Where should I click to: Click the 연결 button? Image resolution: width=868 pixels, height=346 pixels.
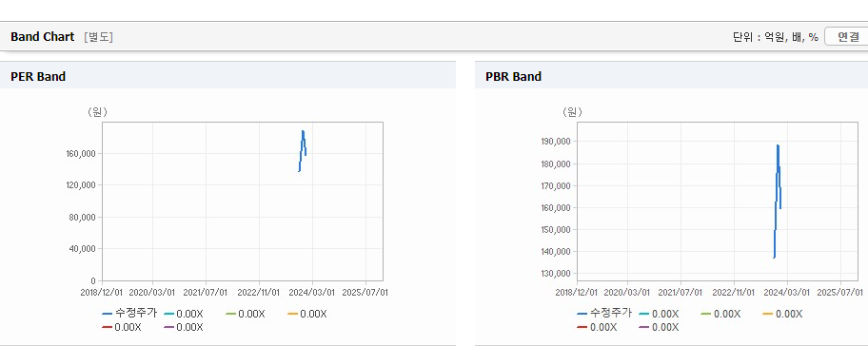(847, 37)
